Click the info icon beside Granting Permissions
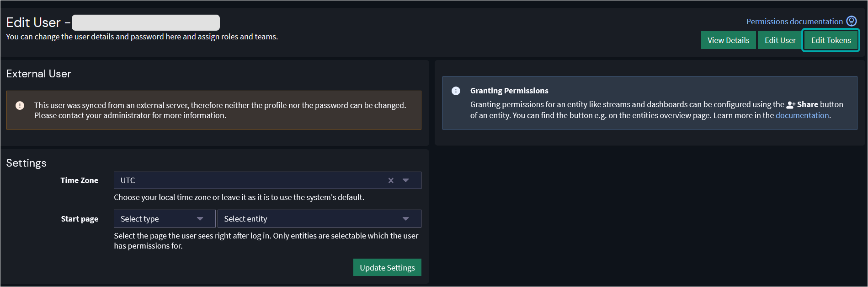 [x=455, y=91]
